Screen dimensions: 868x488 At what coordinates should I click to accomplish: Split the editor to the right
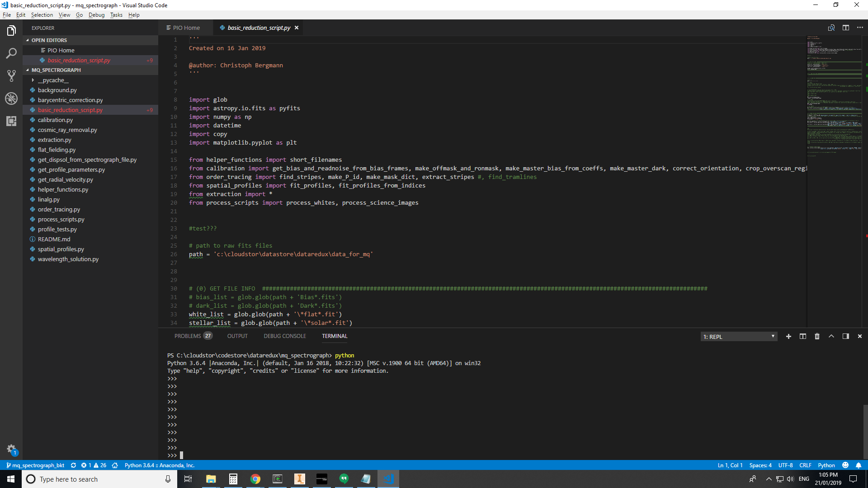[845, 28]
